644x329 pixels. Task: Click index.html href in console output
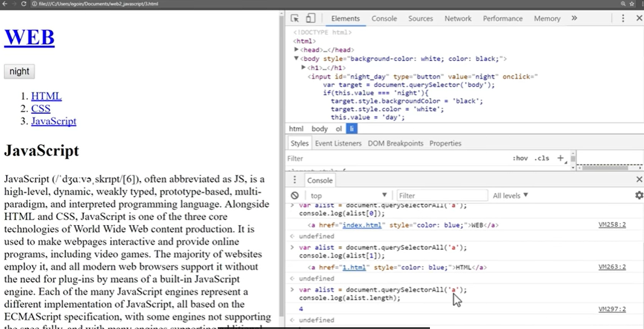362,225
